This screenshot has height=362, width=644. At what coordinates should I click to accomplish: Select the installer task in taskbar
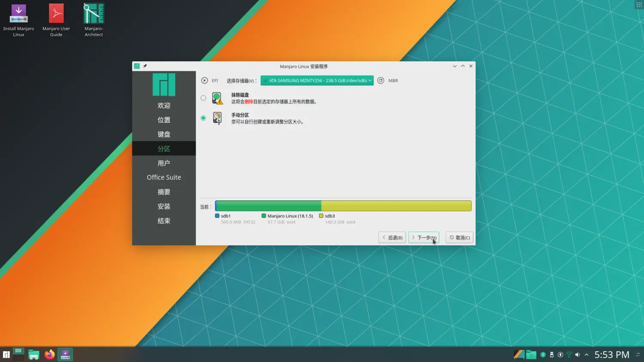65,354
